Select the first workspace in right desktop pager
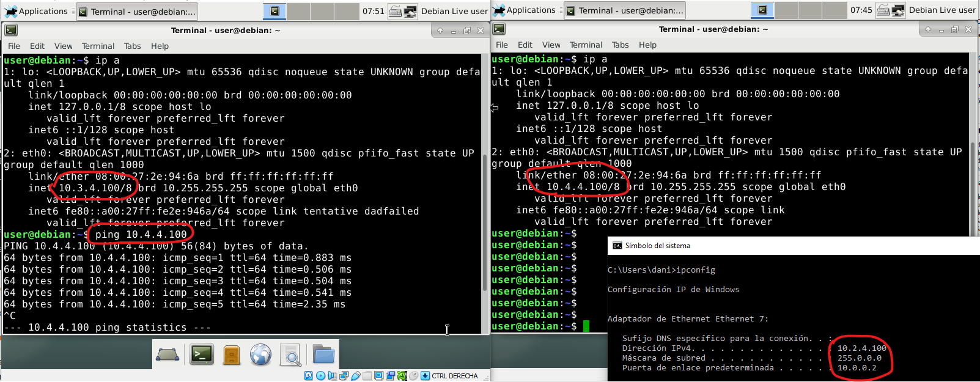 762,10
